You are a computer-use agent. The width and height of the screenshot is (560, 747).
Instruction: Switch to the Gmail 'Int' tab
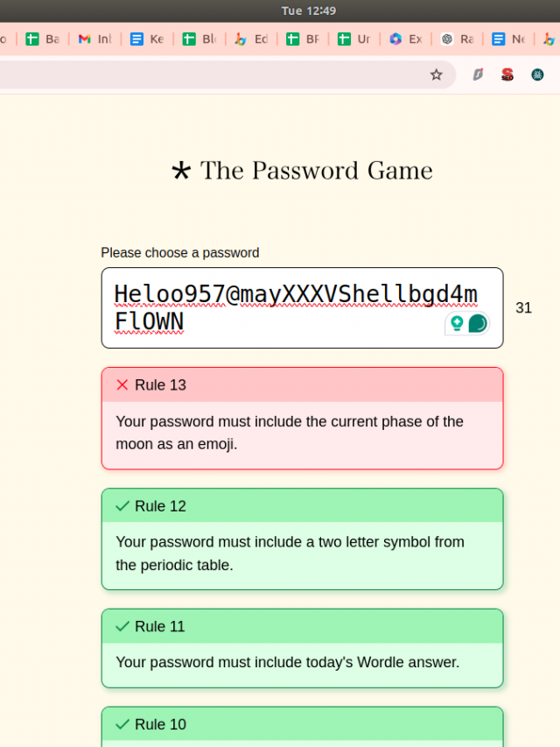click(94, 39)
